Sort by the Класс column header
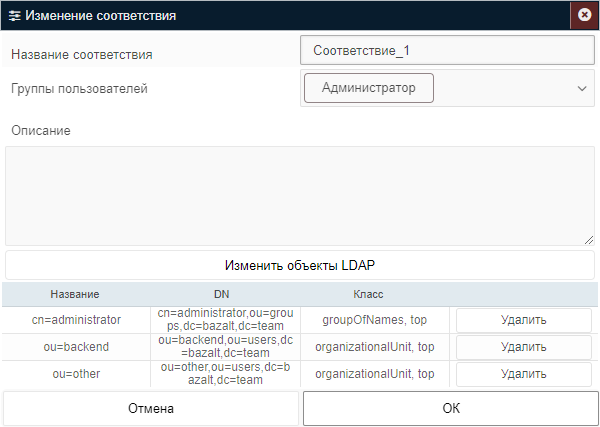Viewport: 600px width, 427px height. pyautogui.click(x=368, y=294)
